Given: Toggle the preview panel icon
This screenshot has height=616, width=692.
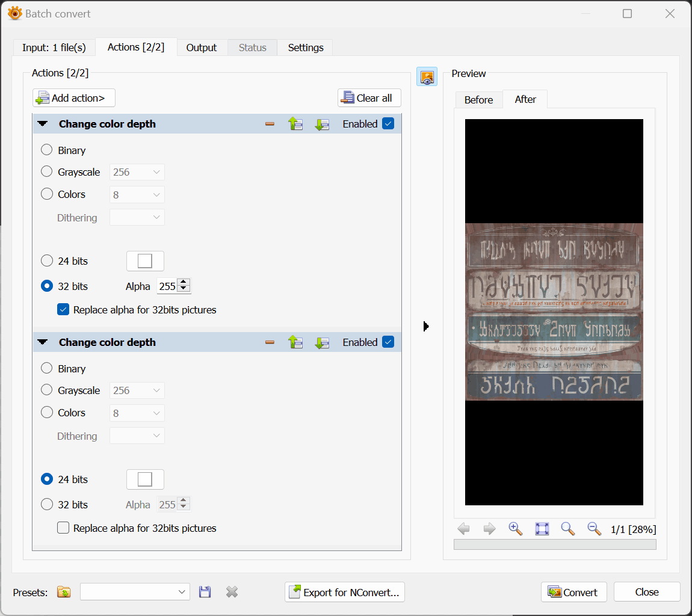Looking at the screenshot, I should pos(427,76).
